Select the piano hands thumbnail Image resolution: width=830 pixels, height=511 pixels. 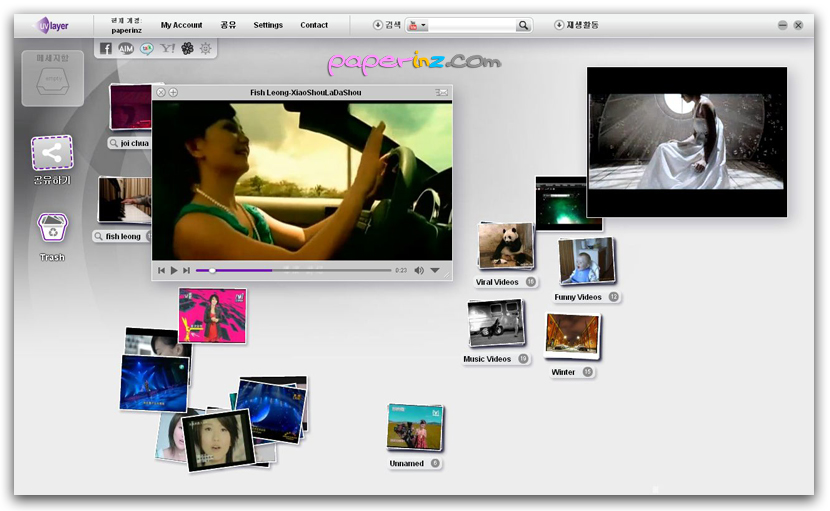point(125,200)
